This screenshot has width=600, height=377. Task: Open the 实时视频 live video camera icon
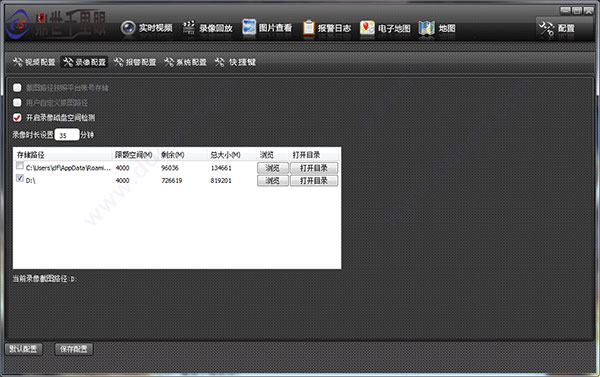128,28
